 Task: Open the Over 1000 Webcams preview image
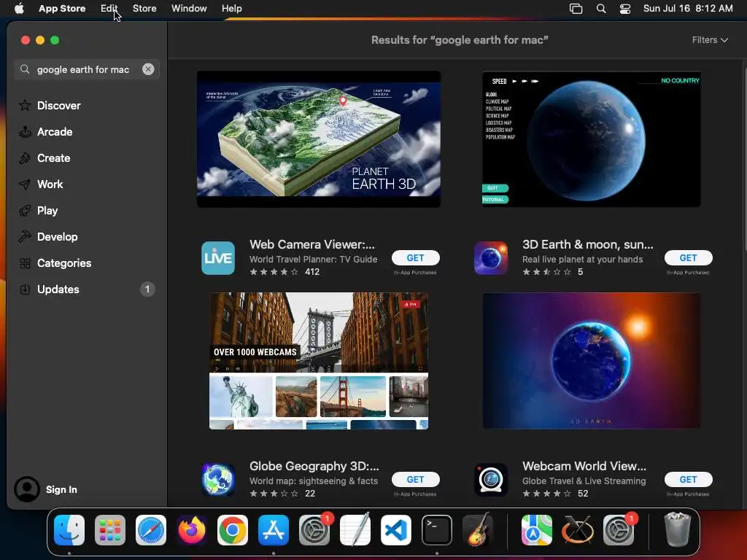319,361
